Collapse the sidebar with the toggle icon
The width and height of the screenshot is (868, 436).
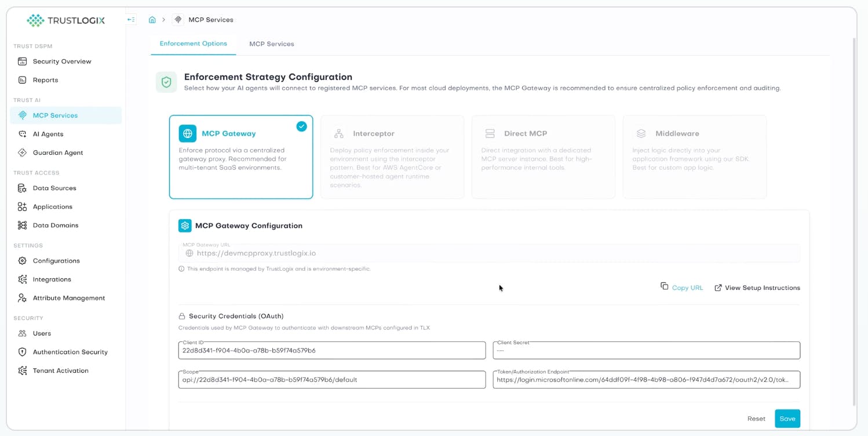tap(131, 20)
